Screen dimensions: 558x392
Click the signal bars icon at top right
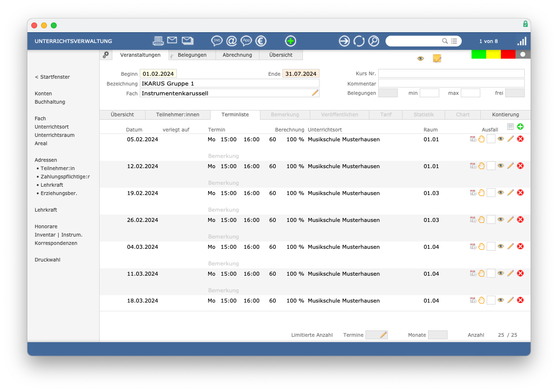pyautogui.click(x=522, y=41)
